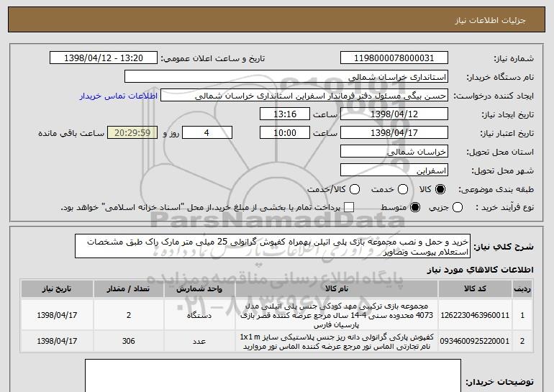Image resolution: width=554 pixels, height=392 pixels.
Task: Click the remaining time countdown 20:29:59
Action: click(x=132, y=133)
